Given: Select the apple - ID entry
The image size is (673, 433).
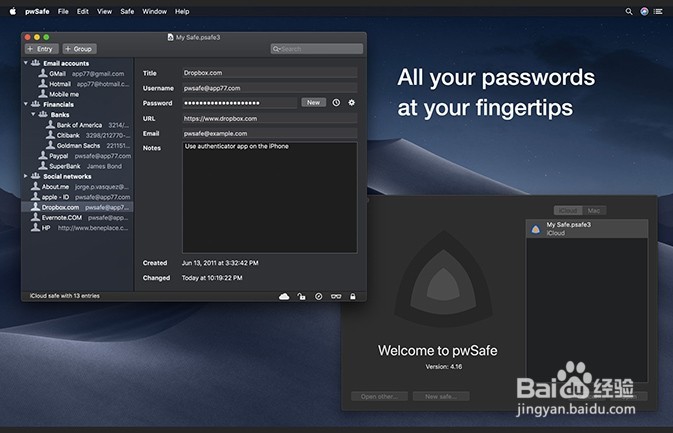Looking at the screenshot, I should 77,197.
